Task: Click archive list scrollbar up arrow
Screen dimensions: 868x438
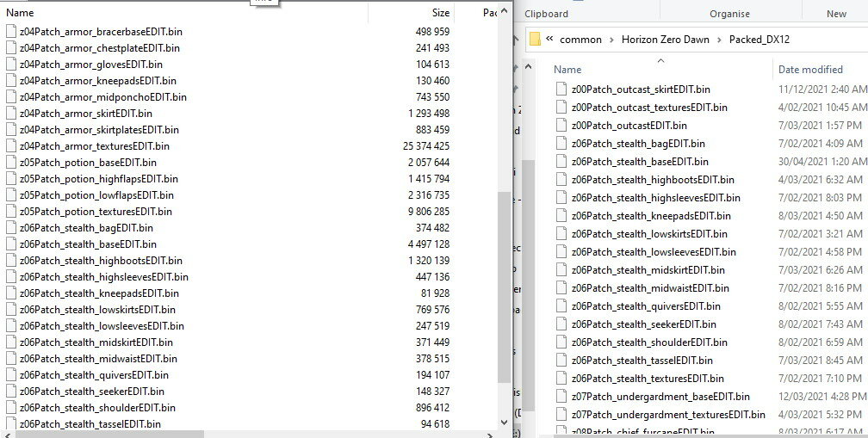Action: tap(504, 11)
